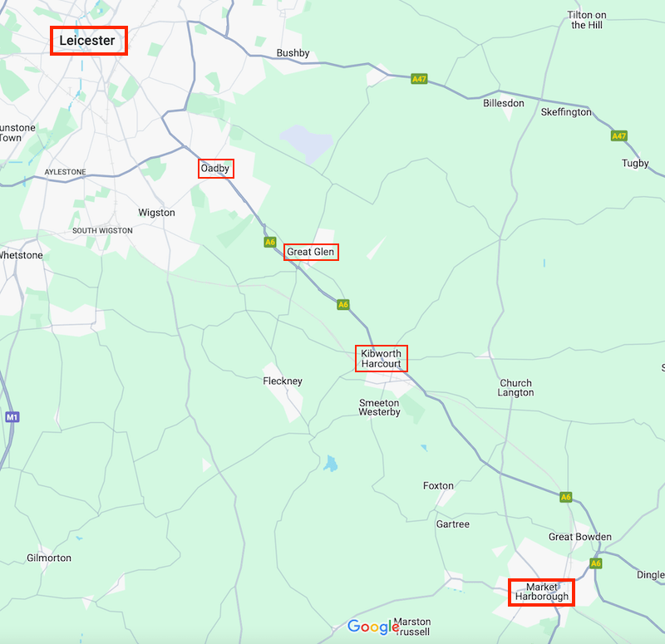Select the Oadby place label
The height and width of the screenshot is (644, 665).
pos(215,169)
